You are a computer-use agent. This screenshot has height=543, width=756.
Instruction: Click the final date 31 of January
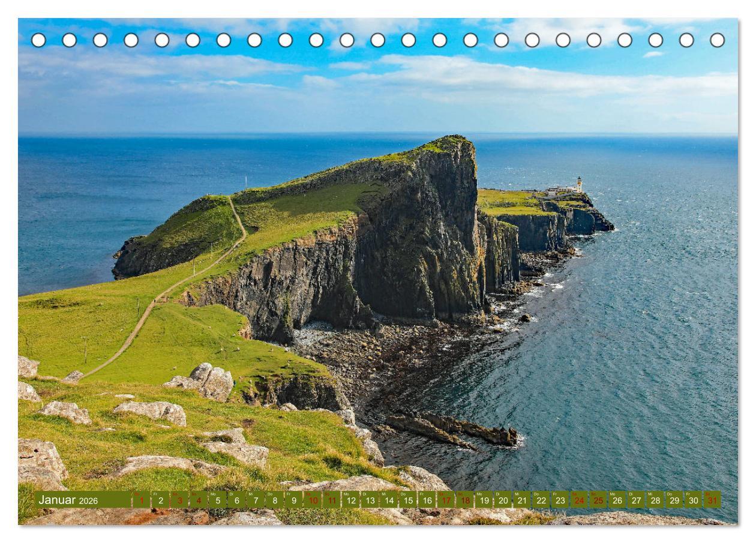tap(711, 501)
